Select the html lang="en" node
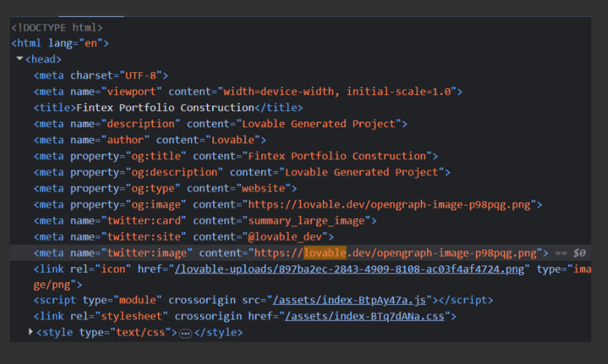 [x=60, y=43]
